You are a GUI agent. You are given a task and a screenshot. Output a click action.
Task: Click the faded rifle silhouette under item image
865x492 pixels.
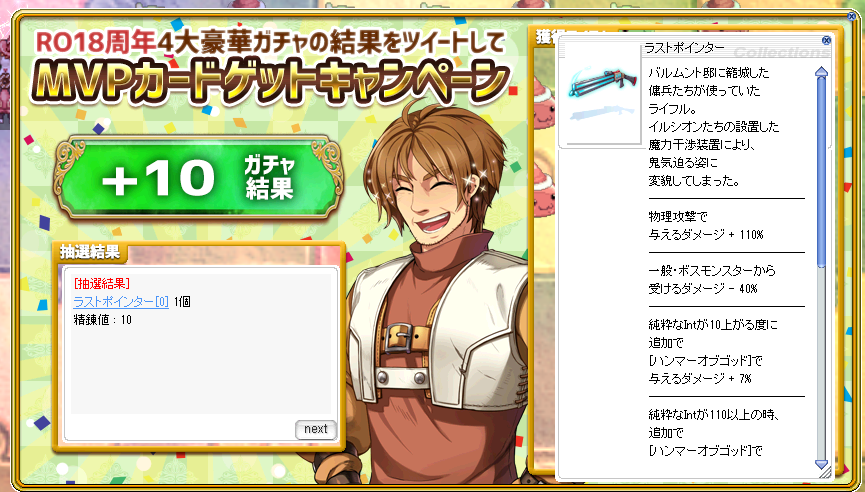[x=601, y=113]
